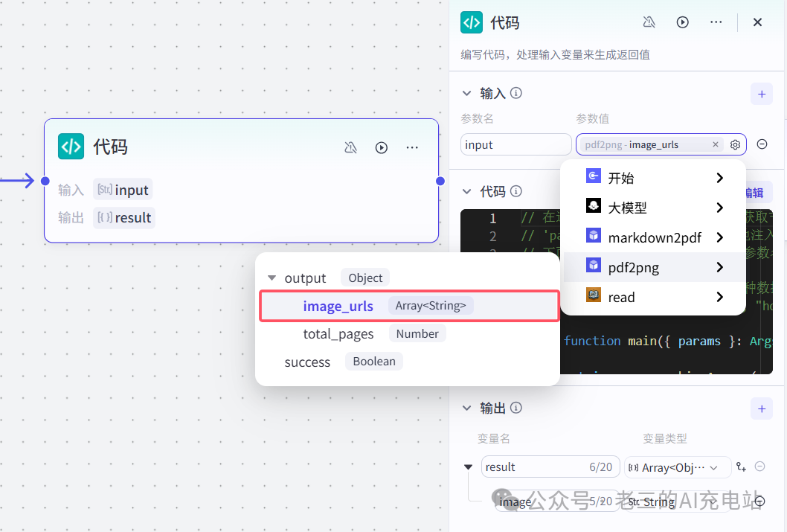Click the pdf2png plugin icon
The image size is (787, 532).
click(594, 265)
